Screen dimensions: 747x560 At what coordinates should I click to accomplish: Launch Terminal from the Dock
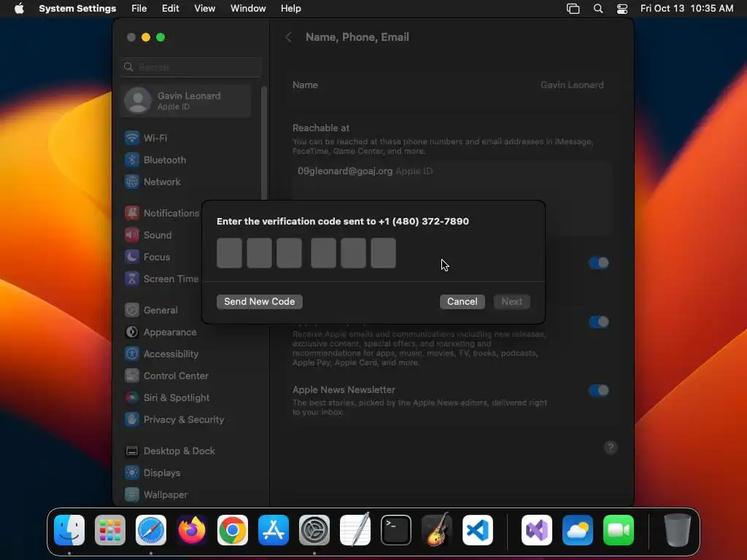click(396, 530)
